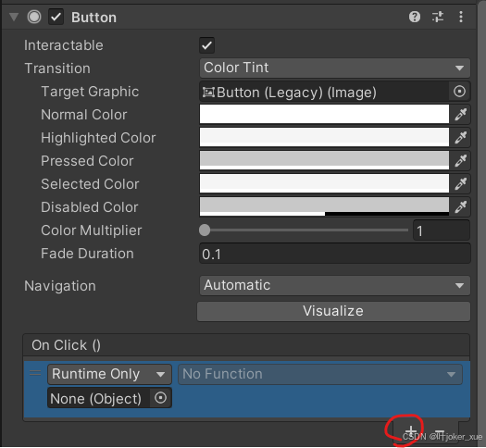Click the Target Graphic label
486x448 pixels.
pos(90,92)
